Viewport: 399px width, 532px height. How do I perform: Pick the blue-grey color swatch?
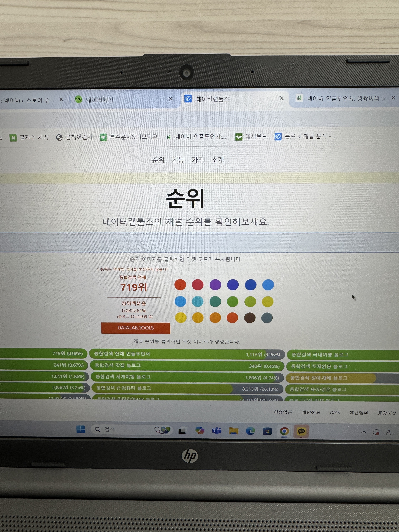(x=267, y=318)
